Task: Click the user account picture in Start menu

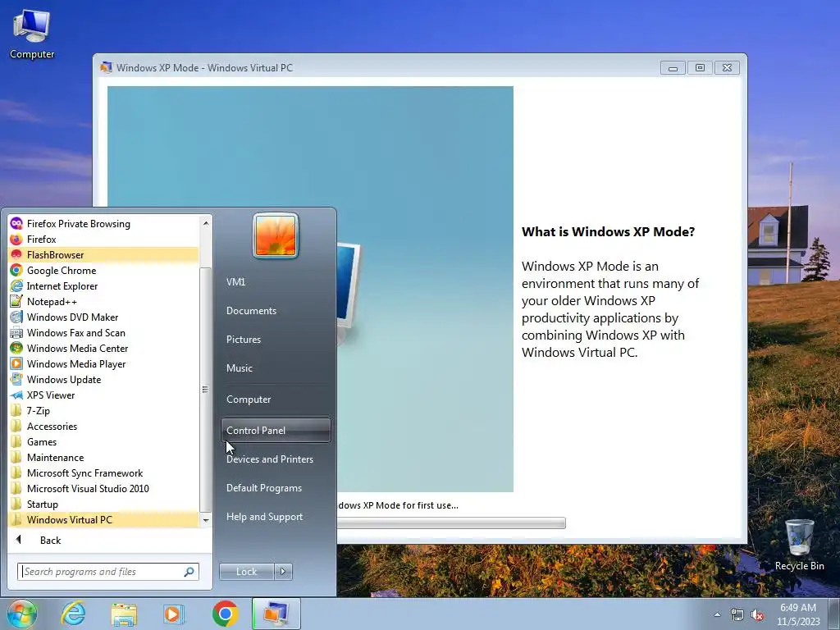Action: click(276, 235)
